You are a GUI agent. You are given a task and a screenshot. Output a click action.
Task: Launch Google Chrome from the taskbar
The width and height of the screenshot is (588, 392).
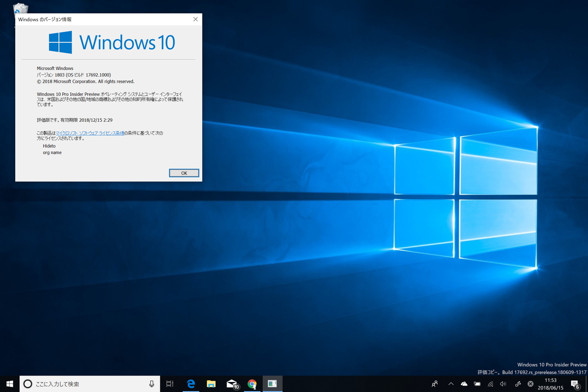click(252, 384)
